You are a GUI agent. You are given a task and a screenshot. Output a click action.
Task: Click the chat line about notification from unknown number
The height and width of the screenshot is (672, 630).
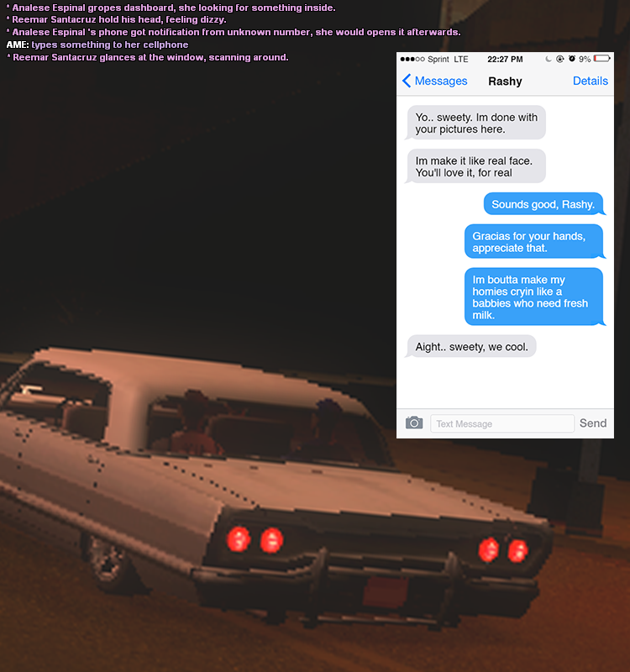[x=234, y=32]
